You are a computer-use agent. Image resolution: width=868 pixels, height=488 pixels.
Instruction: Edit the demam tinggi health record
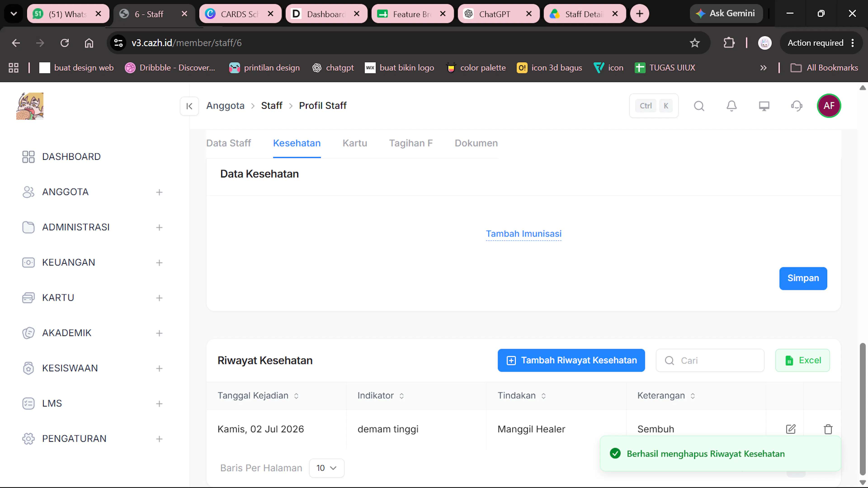point(790,429)
